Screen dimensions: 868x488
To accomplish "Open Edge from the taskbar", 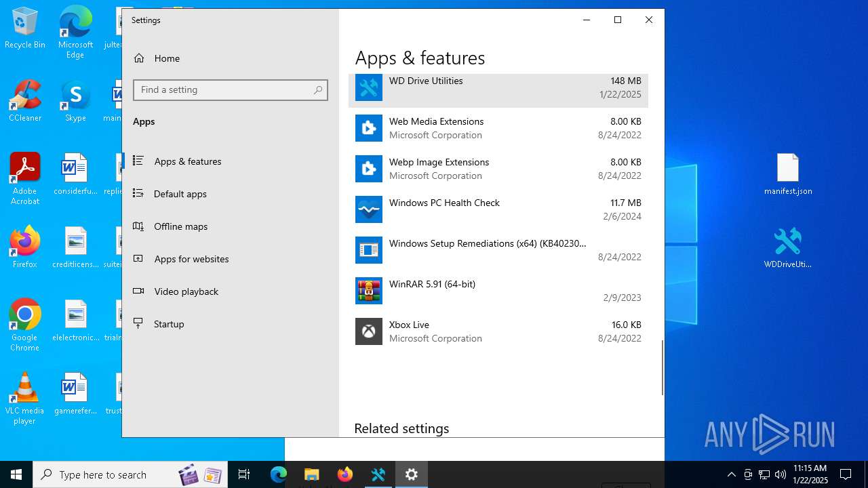I will click(279, 474).
